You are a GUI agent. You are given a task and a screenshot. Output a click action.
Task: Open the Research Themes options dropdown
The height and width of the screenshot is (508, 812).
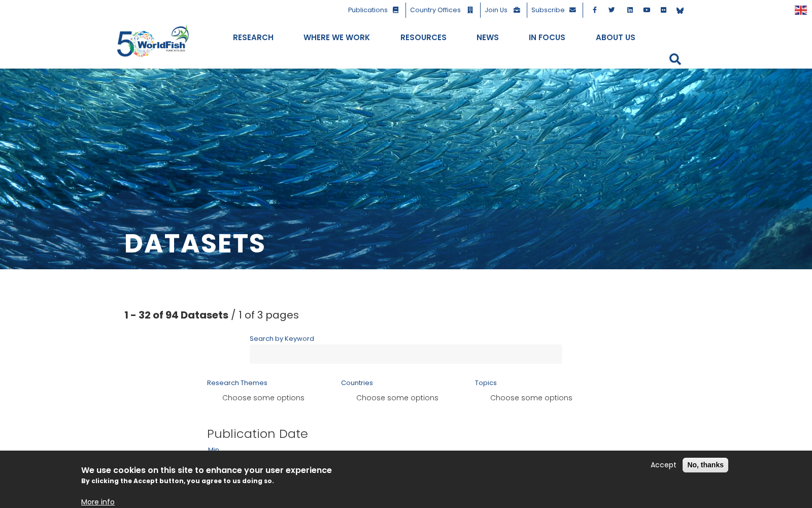pyautogui.click(x=263, y=398)
